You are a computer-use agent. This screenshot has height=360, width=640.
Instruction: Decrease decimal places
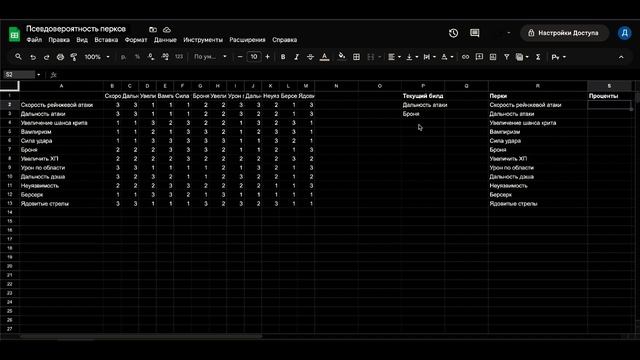(x=151, y=57)
